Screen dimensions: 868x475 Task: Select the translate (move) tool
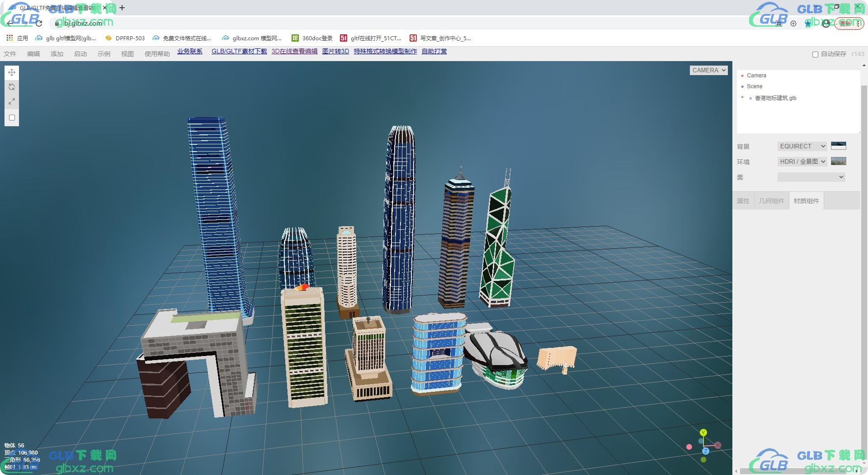coord(12,72)
